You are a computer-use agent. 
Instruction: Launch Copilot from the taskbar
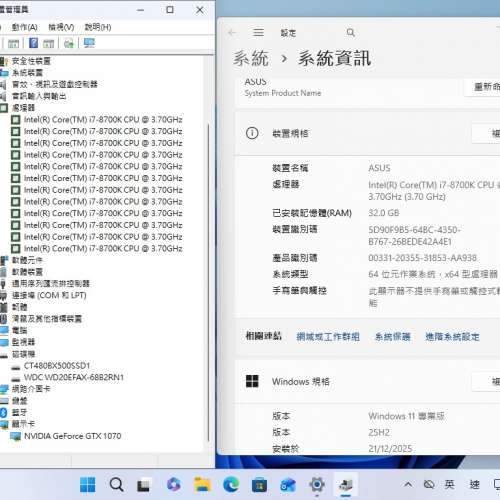click(x=173, y=485)
